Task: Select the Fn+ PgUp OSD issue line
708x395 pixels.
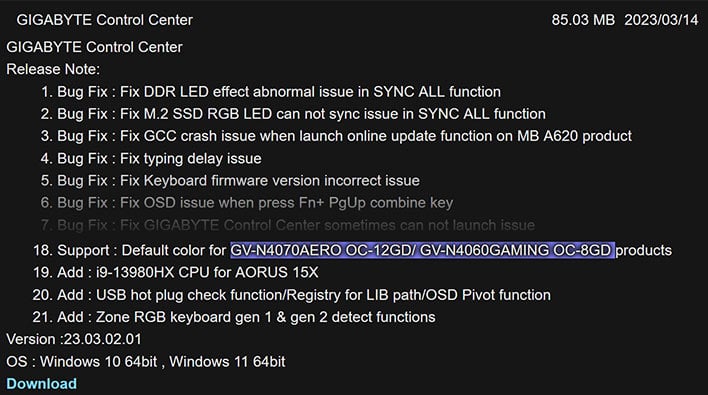Action: coord(247,203)
